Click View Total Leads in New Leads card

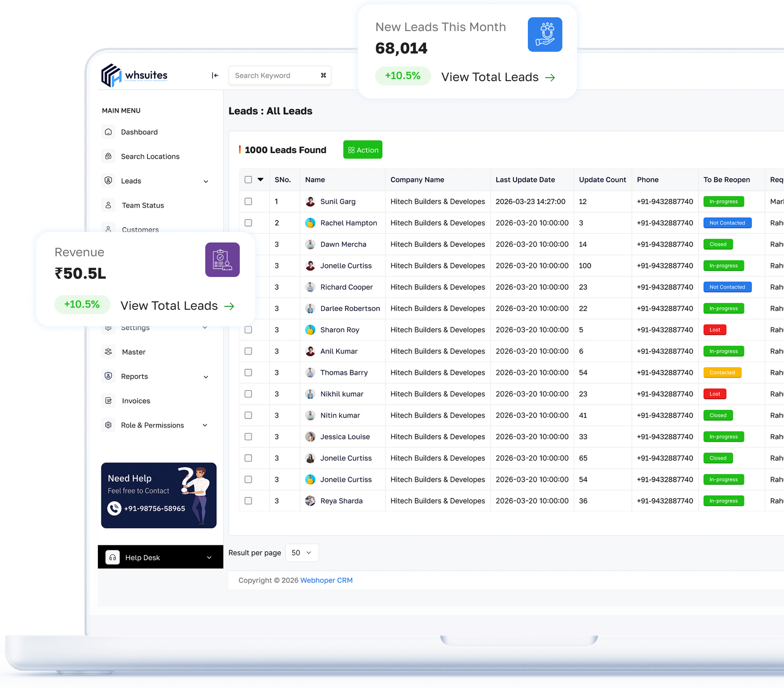[x=498, y=77]
